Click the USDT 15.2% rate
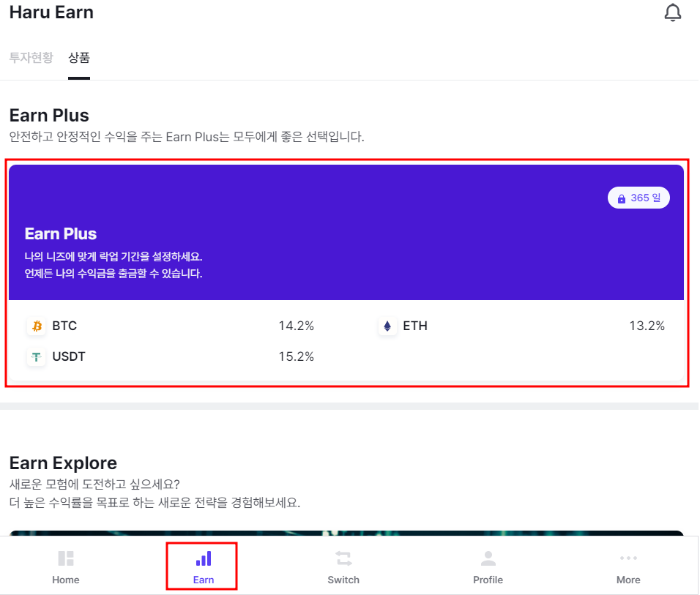This screenshot has width=700, height=595. (x=296, y=356)
